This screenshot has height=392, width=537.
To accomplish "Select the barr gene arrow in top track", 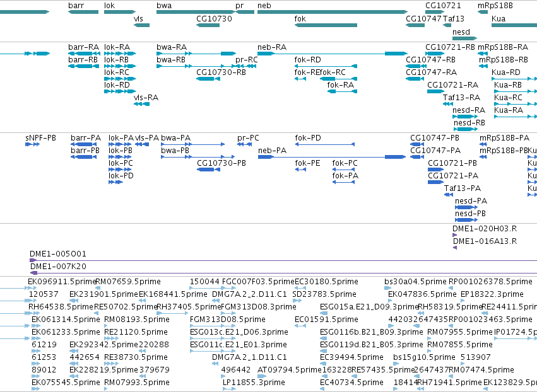I will [x=83, y=12].
